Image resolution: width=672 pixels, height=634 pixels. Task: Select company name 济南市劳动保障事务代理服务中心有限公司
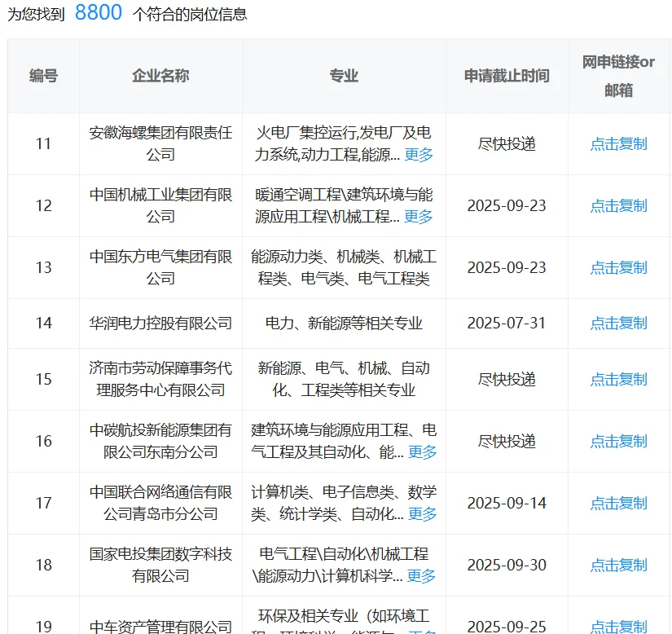(160, 380)
